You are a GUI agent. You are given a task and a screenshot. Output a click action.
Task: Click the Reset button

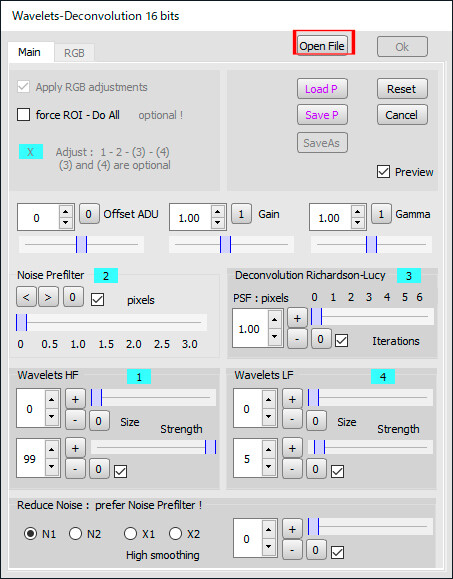coord(402,89)
